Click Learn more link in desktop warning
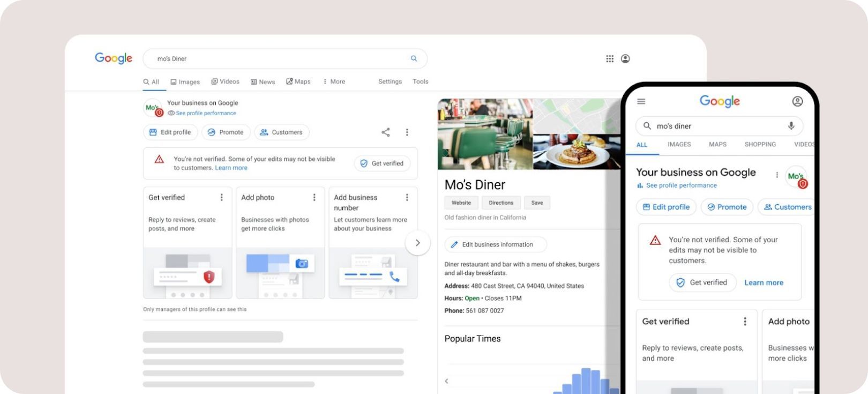This screenshot has height=394, width=868. tap(231, 168)
